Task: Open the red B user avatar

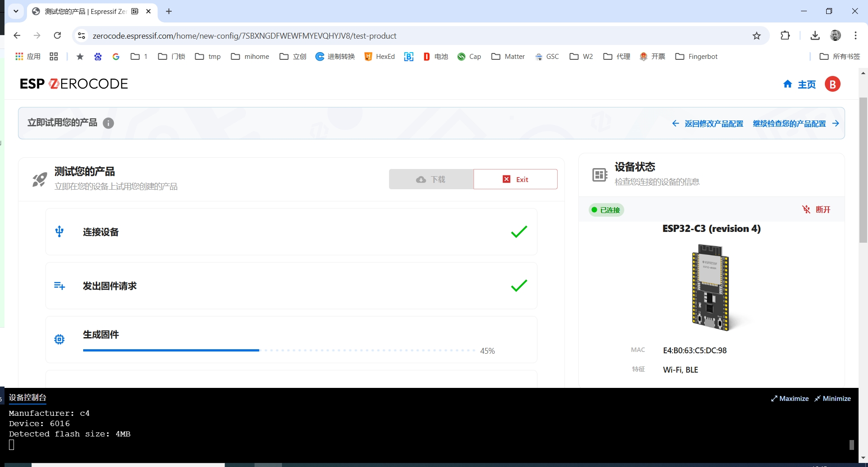Action: (832, 84)
